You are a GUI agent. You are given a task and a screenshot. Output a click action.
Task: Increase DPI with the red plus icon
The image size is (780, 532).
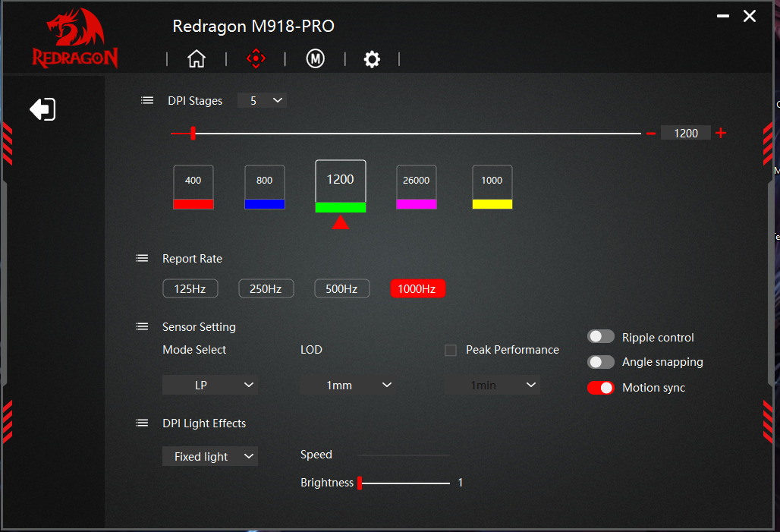(x=721, y=133)
